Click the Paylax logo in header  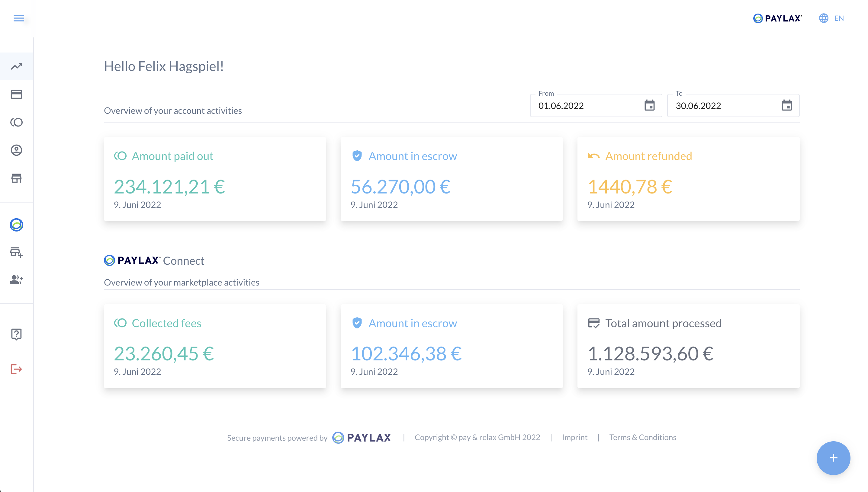coord(777,18)
